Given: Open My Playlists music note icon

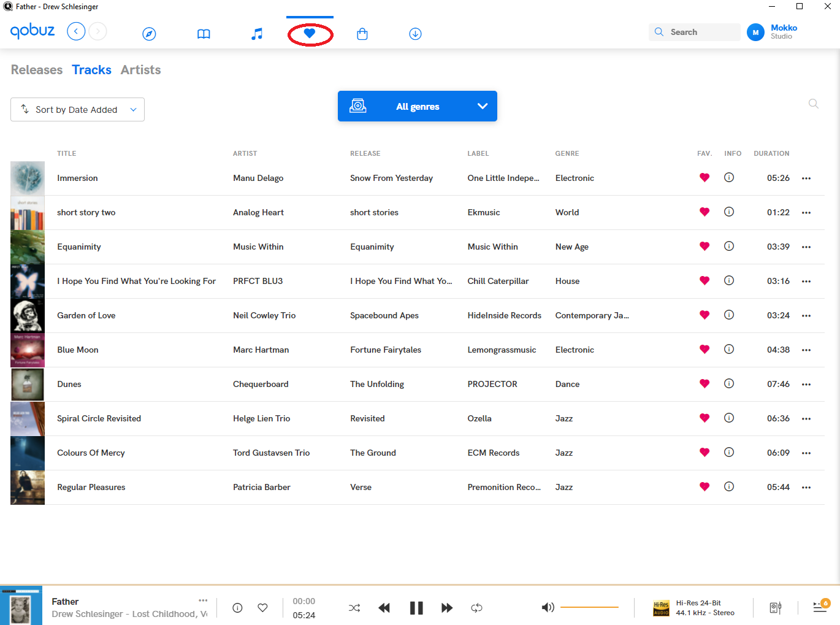Looking at the screenshot, I should 257,34.
